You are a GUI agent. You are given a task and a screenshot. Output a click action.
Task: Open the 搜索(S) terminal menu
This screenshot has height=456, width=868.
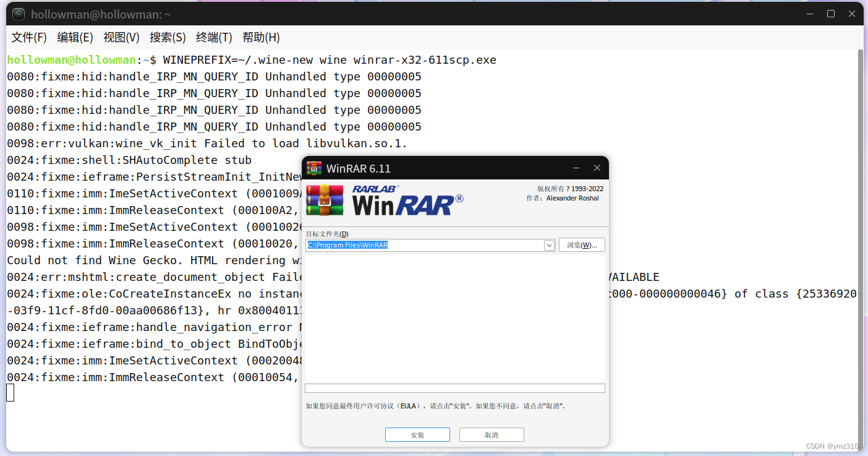(x=168, y=37)
